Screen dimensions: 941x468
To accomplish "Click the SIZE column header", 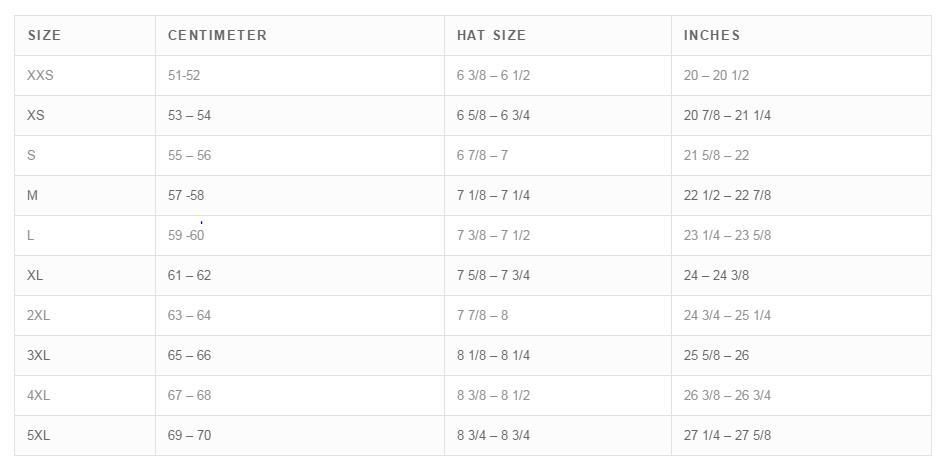I will 44,35.
